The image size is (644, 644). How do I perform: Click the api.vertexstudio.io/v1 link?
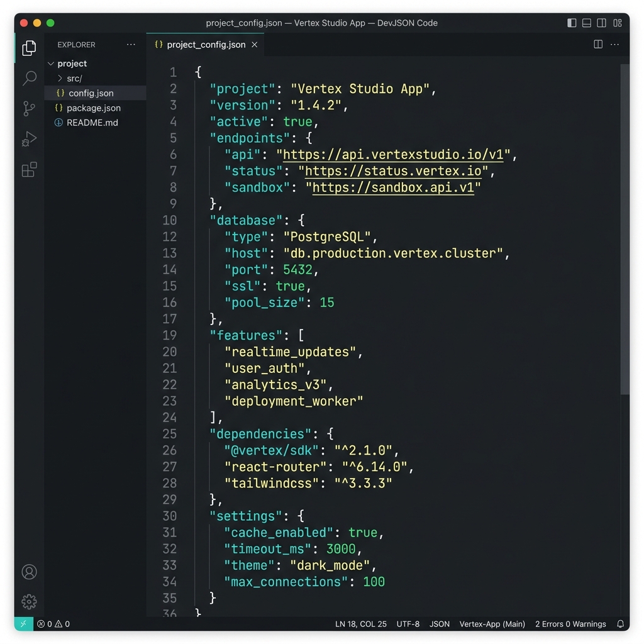point(394,155)
